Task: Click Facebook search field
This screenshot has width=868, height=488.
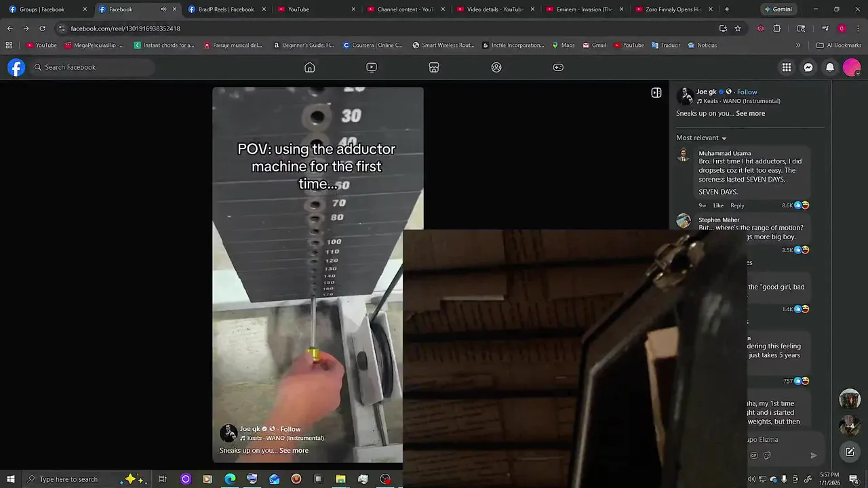Action: 93,67
